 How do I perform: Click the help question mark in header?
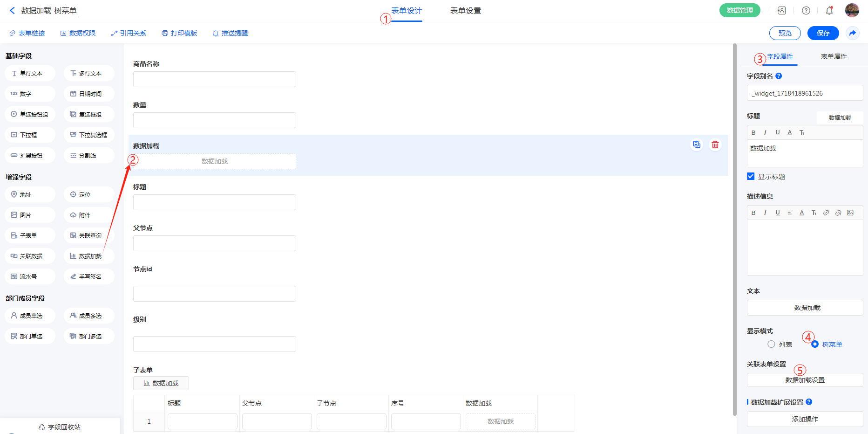[x=806, y=10]
